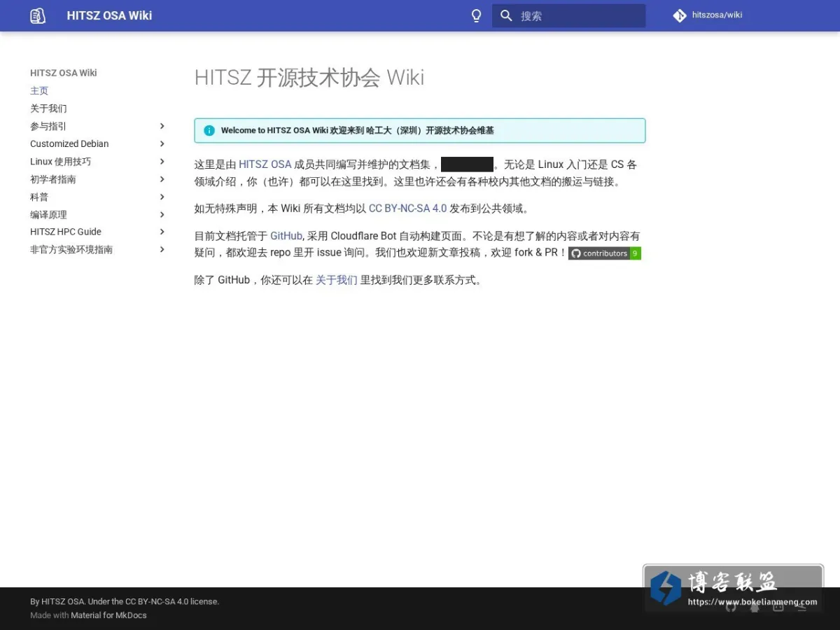
Task: Open the CC BY-NC-SA 4.0 license link
Action: tap(407, 209)
